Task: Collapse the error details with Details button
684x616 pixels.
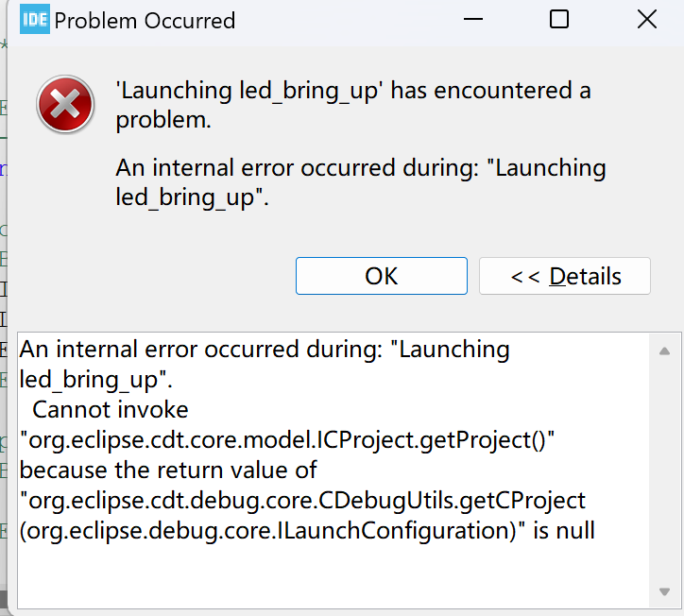Action: click(x=565, y=276)
